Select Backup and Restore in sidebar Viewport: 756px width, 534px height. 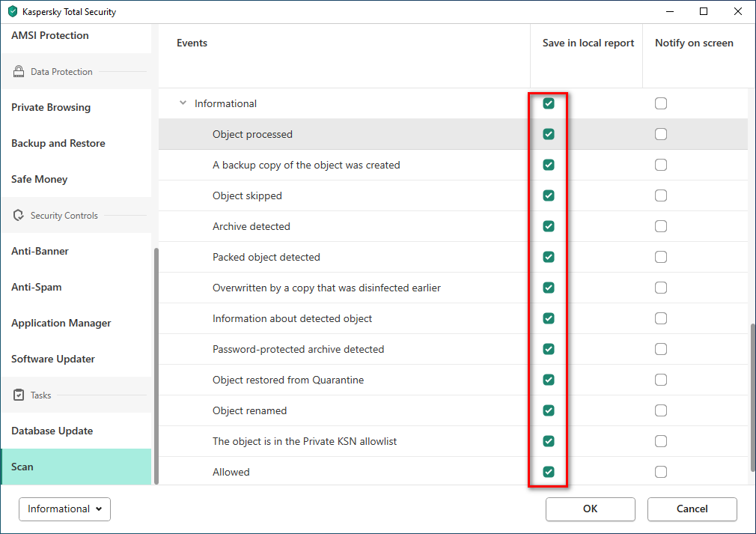click(76, 143)
